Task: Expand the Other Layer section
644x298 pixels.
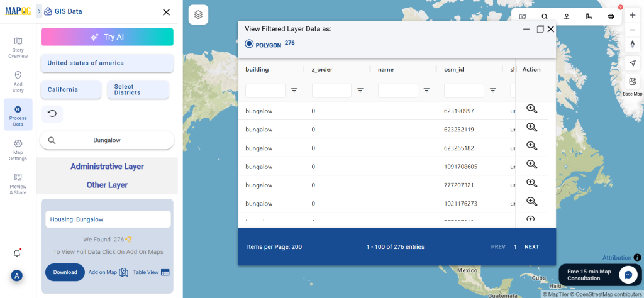Action: tap(107, 185)
